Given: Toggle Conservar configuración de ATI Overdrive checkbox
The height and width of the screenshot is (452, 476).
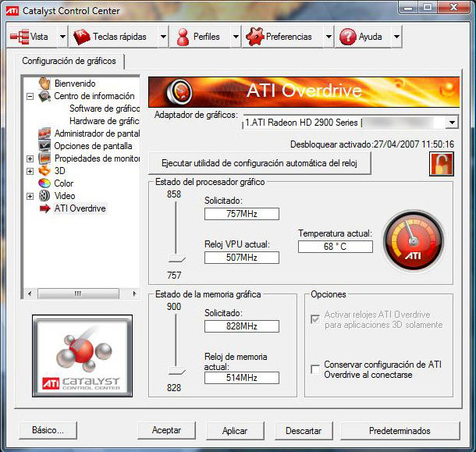Looking at the screenshot, I should 315,368.
